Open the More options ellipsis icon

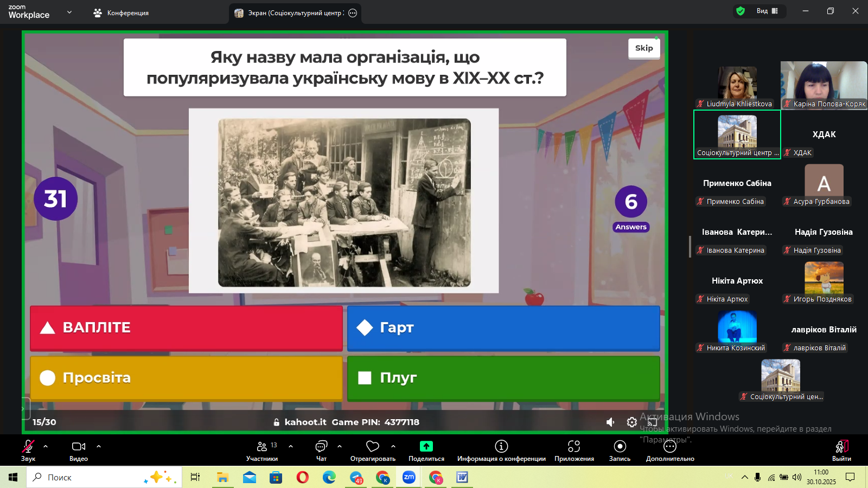(670, 446)
